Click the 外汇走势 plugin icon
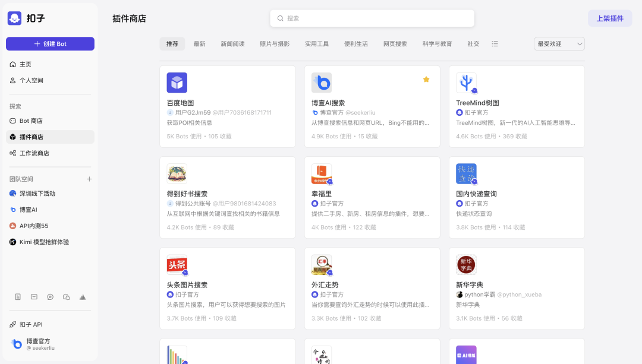642x364 pixels. (x=322, y=265)
